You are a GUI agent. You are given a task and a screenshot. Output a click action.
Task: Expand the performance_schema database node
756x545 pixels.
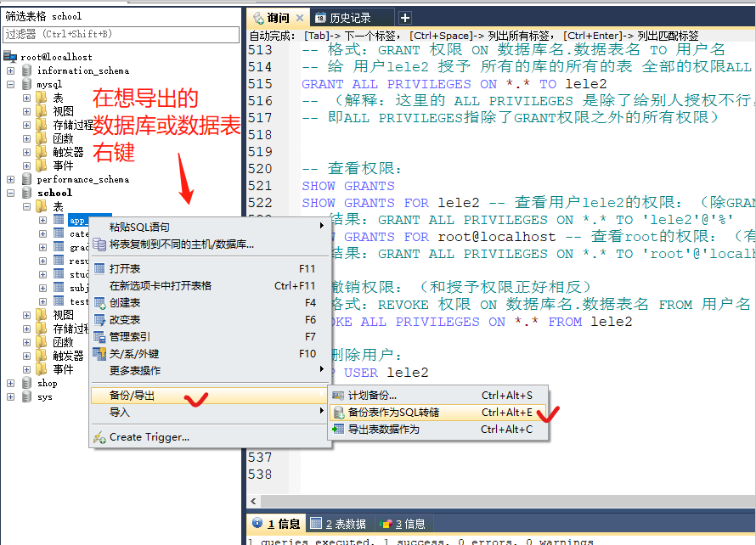pyautogui.click(x=10, y=179)
